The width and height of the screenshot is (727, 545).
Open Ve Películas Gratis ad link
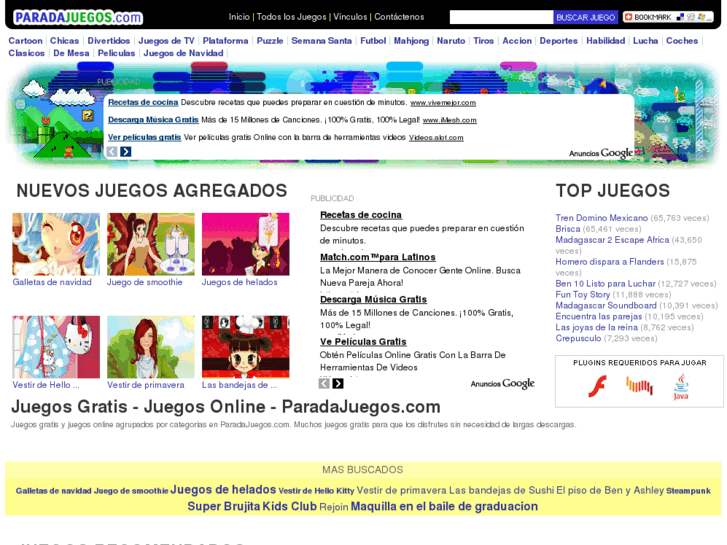point(363,342)
